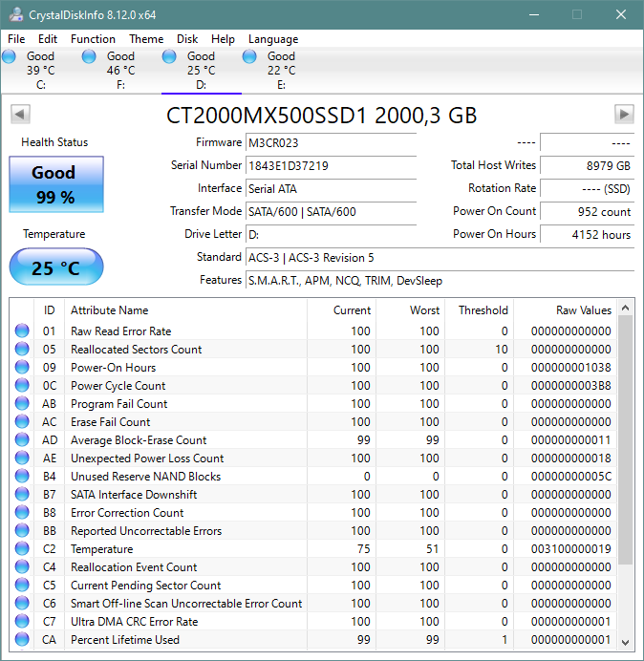Click the Interface field Serial ATA
The image size is (644, 661).
331,188
